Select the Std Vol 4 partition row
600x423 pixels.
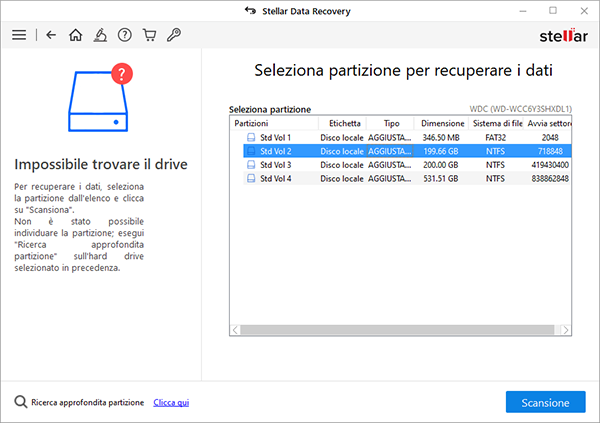(275, 178)
